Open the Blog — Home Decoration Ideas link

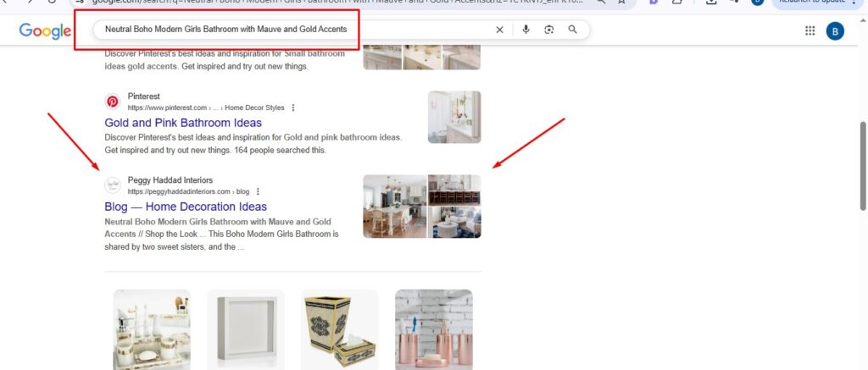pyautogui.click(x=186, y=207)
